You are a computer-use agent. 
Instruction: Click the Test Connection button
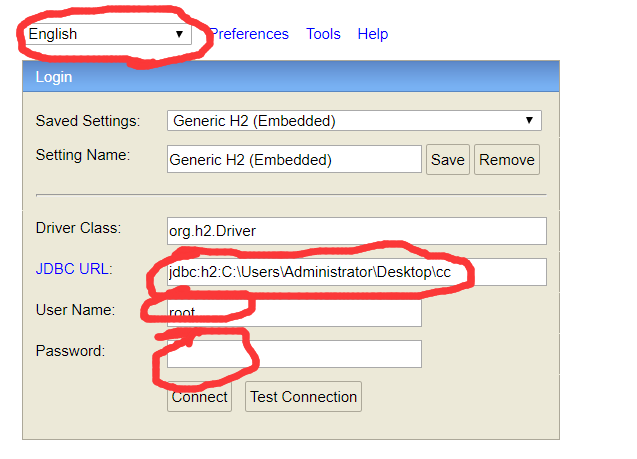click(303, 396)
